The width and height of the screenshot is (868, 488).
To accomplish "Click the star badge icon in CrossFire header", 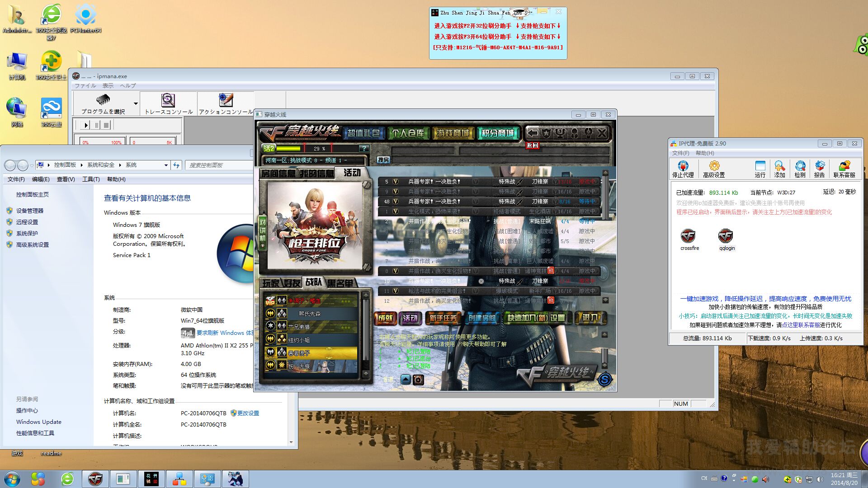I will click(547, 133).
